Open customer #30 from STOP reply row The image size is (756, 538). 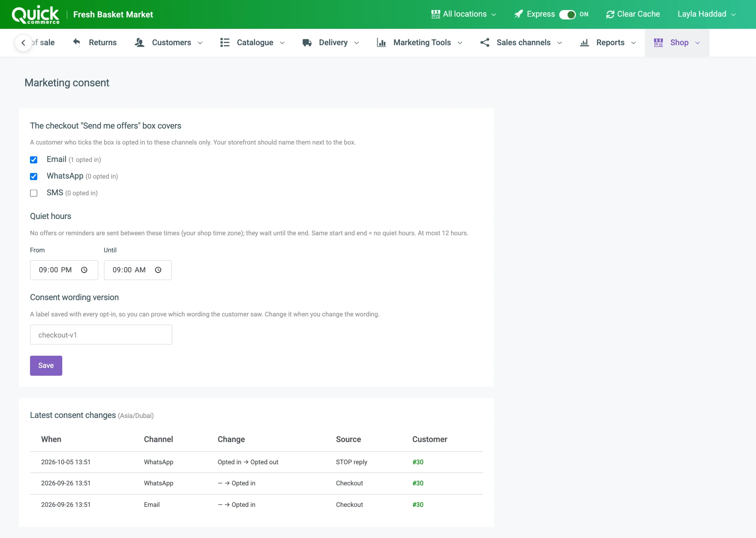click(x=418, y=462)
